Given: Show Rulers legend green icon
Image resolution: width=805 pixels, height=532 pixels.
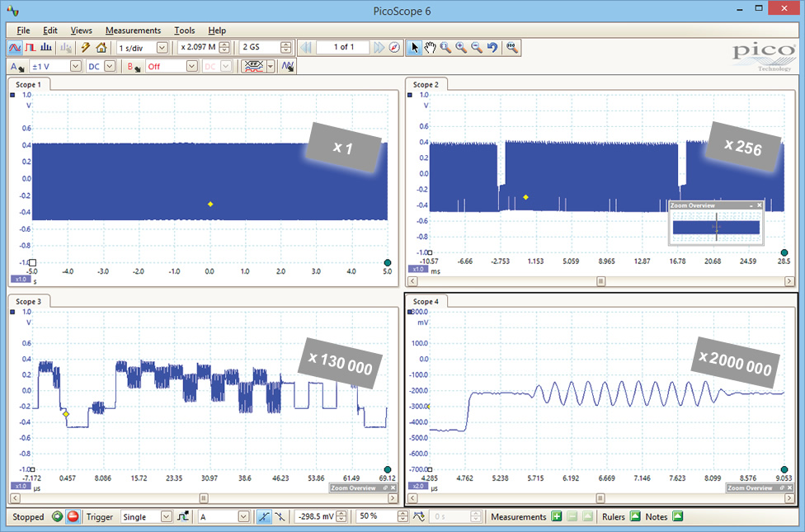Looking at the screenshot, I should pos(635,516).
